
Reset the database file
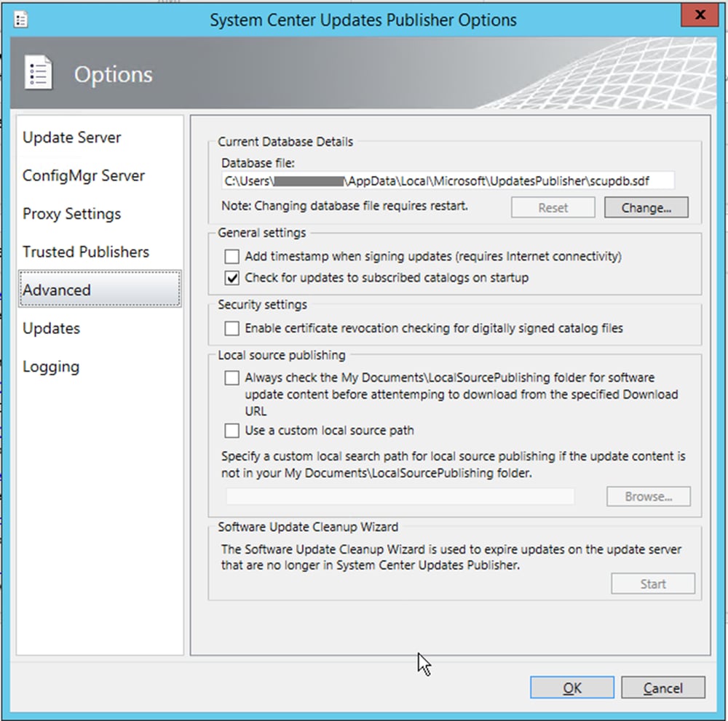pos(553,207)
